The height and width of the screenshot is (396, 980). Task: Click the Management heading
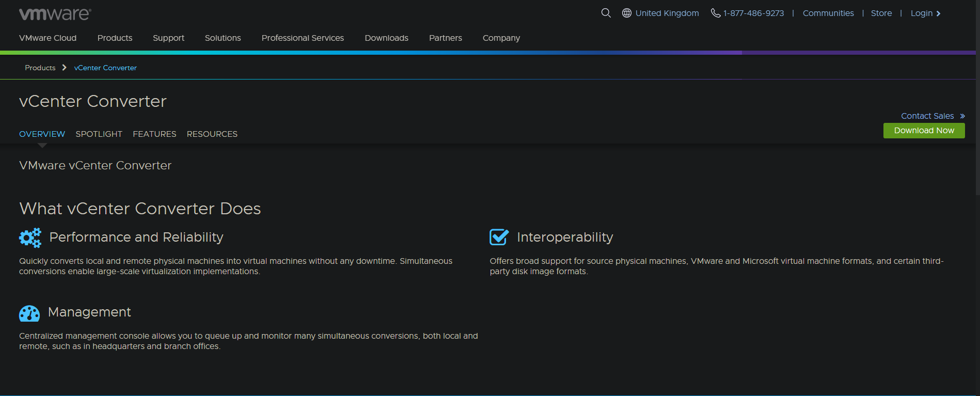89,312
